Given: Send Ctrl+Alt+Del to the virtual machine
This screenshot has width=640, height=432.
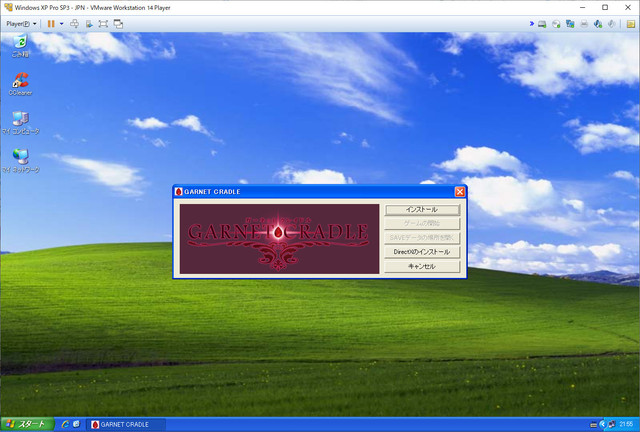Looking at the screenshot, I should (x=74, y=24).
